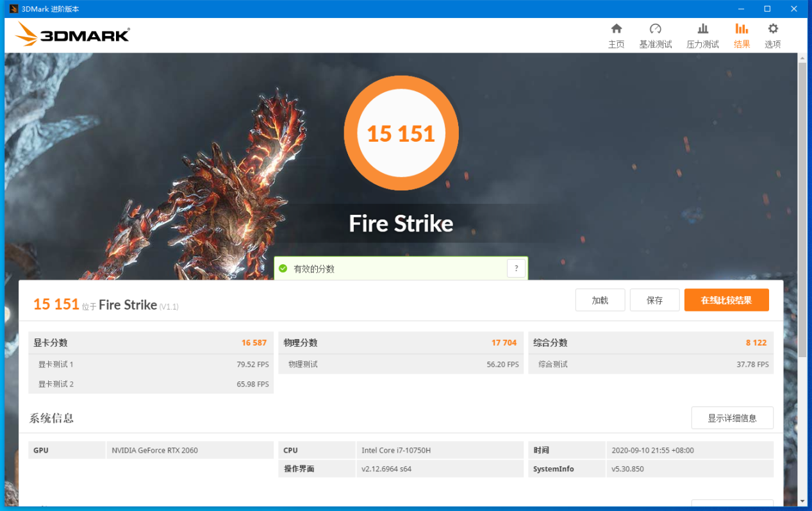This screenshot has width=812, height=511.
Task: Click the 56.20 FPS value
Action: 502,364
